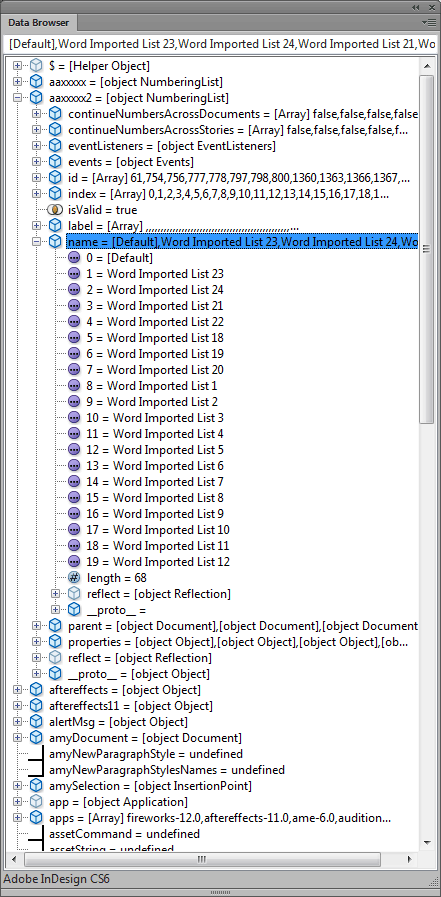Screen dimensions: 441x897
Task: Click the cube icon beside empty __proto__ =
Action: click(x=74, y=610)
